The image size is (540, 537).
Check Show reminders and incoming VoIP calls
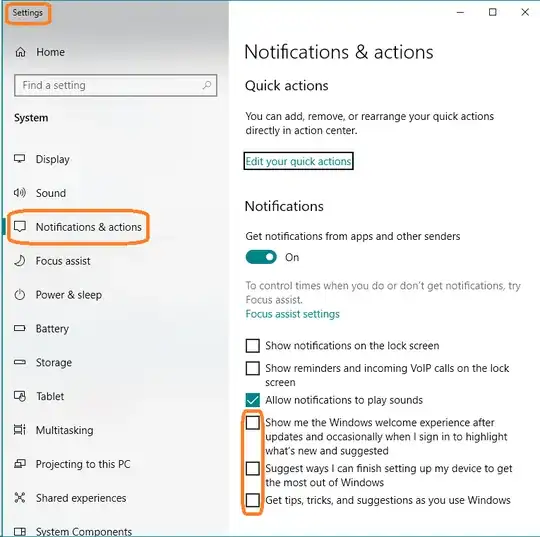(x=252, y=368)
